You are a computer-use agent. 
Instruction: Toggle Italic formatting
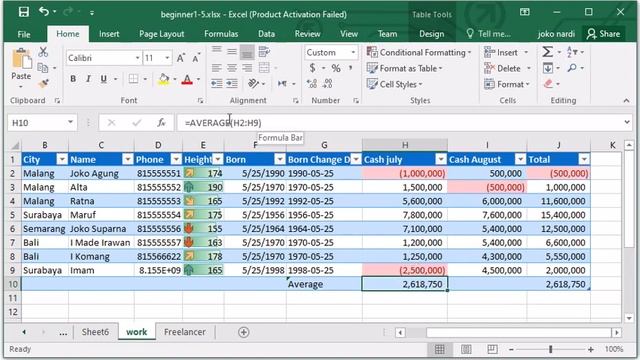click(x=88, y=78)
